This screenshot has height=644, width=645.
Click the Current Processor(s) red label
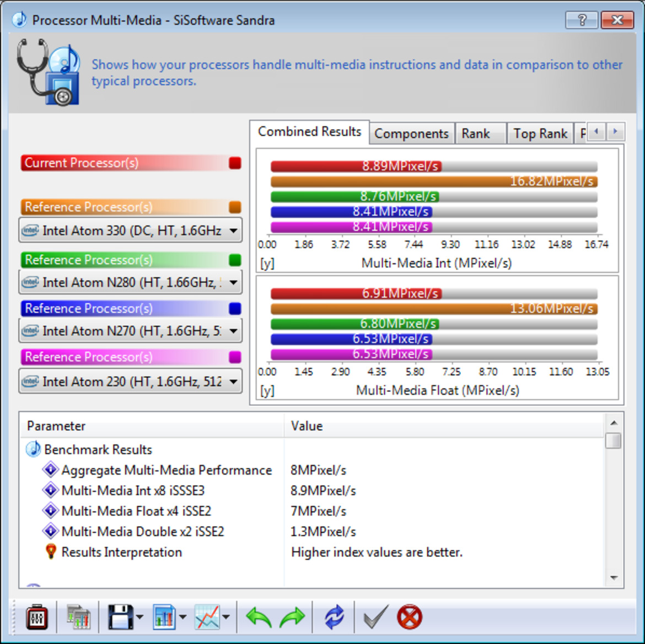click(x=82, y=163)
